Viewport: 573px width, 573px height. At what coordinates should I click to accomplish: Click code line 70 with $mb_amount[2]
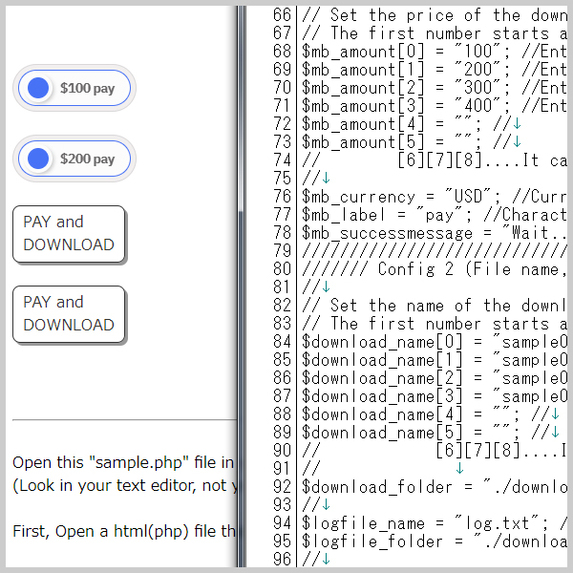click(434, 88)
